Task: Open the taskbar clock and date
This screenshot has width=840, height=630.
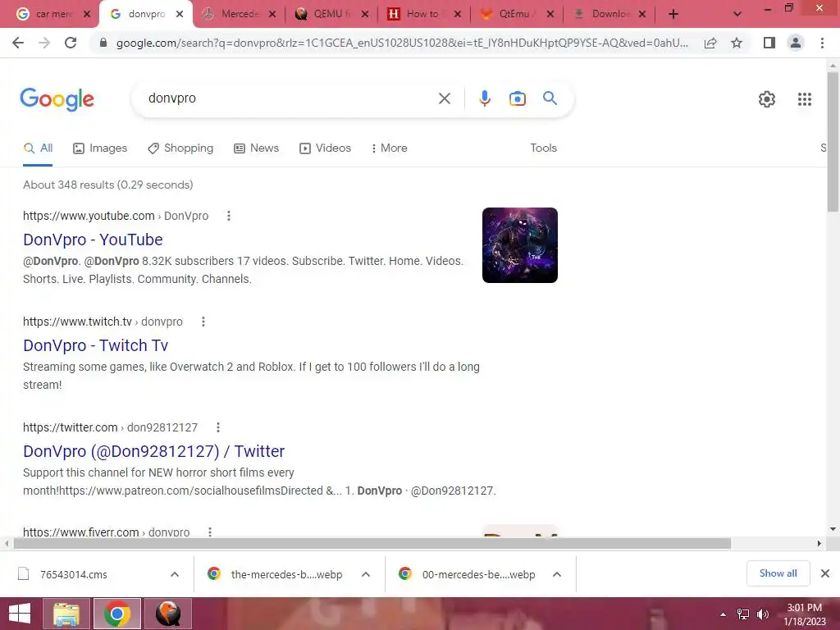Action: point(804,614)
